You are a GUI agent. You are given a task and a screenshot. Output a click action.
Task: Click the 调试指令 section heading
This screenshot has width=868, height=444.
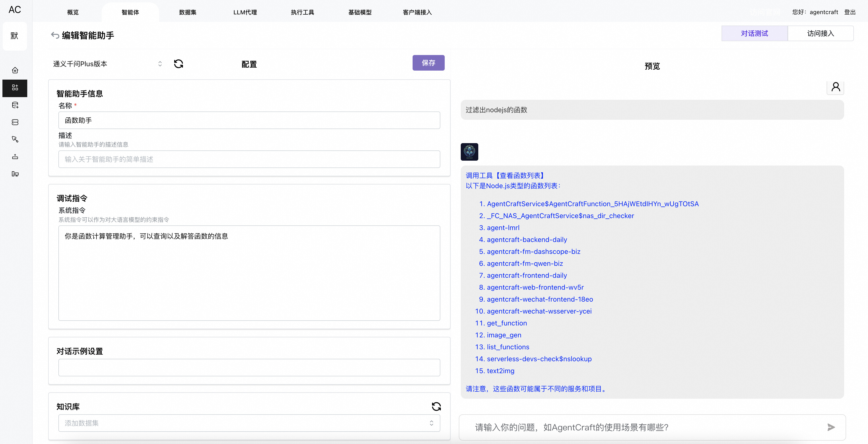[x=72, y=198]
